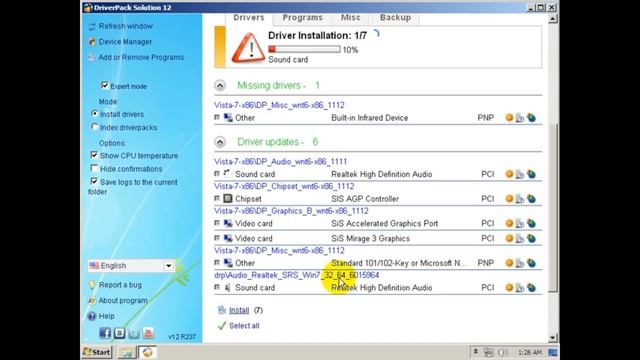Open the DP_Graphics_B_wnt6-x86_1112 pack link
640x360 pixels.
[291, 211]
